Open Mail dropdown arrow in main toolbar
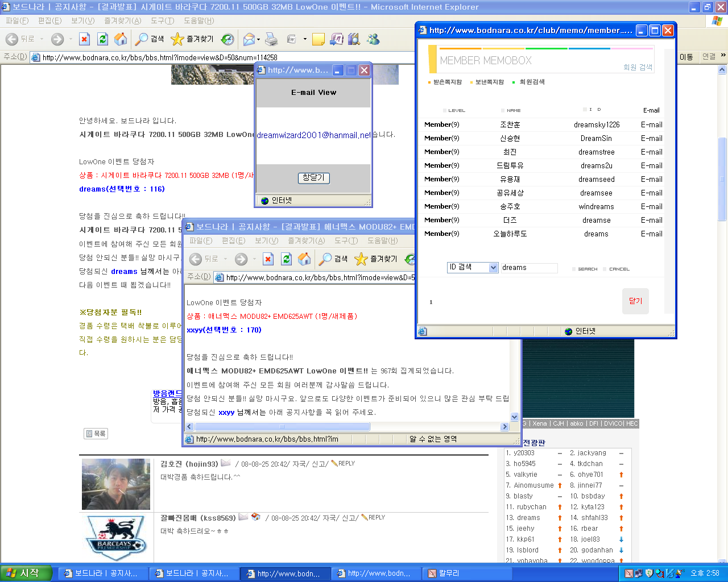 point(258,39)
